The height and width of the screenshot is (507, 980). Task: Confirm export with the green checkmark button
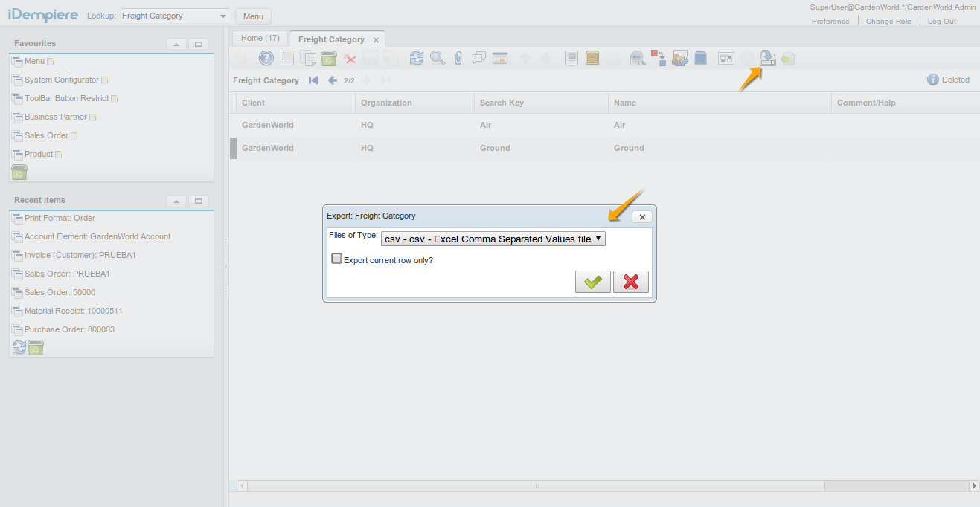(592, 282)
